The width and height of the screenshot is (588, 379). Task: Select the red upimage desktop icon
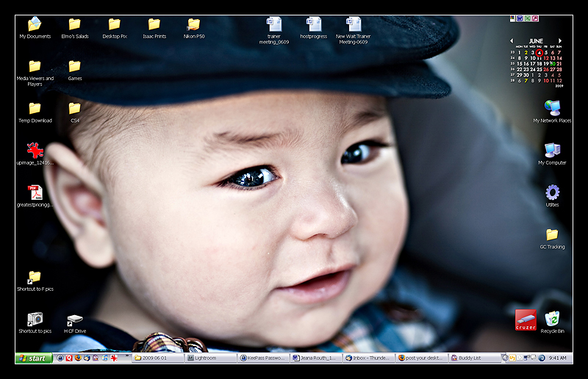(35, 151)
